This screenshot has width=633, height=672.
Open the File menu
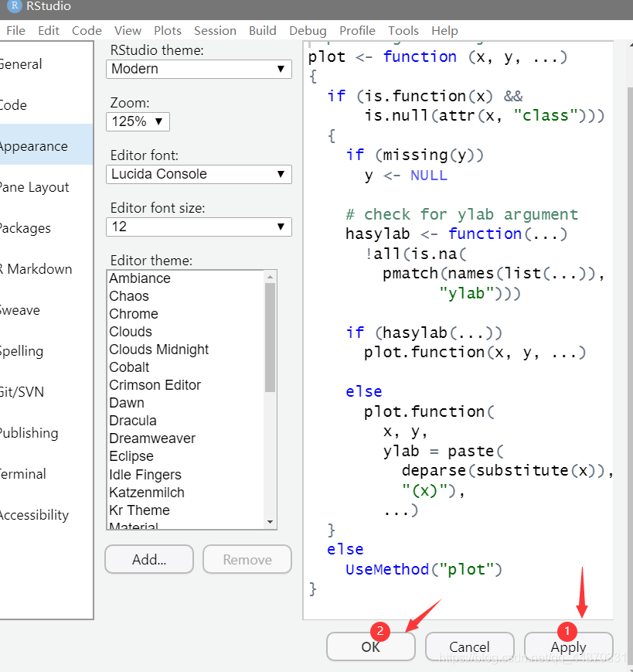(16, 31)
